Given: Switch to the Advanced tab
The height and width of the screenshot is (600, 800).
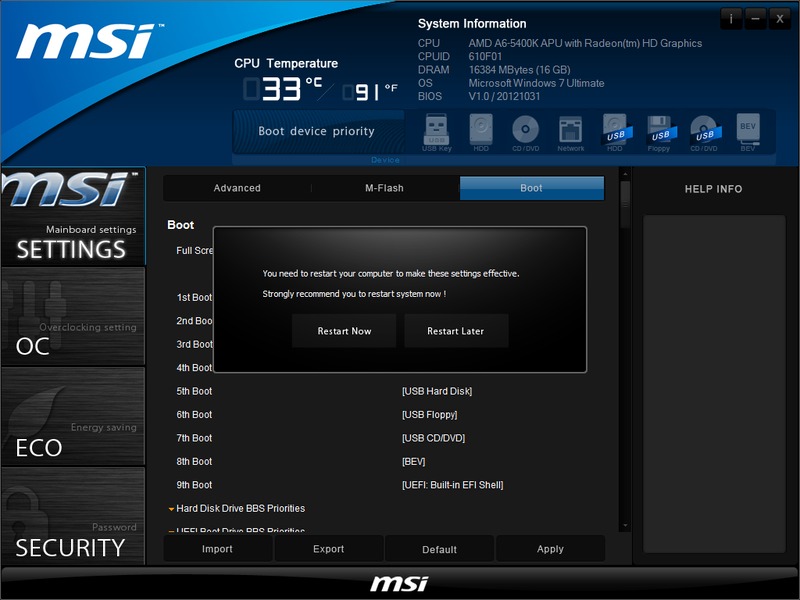Looking at the screenshot, I should pos(237,188).
